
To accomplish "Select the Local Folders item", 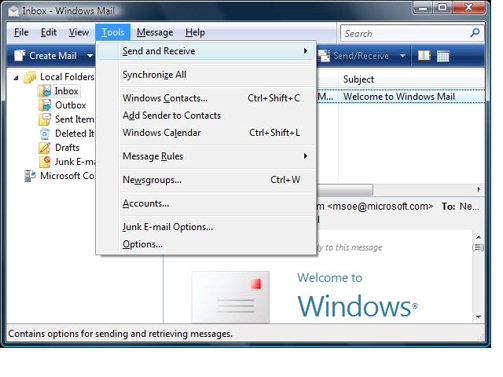I will (x=67, y=77).
